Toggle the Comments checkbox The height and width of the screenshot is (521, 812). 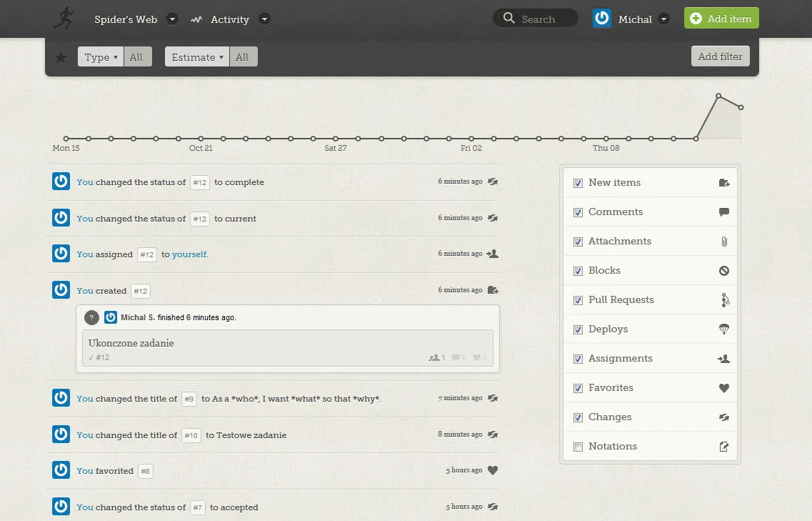(x=578, y=212)
